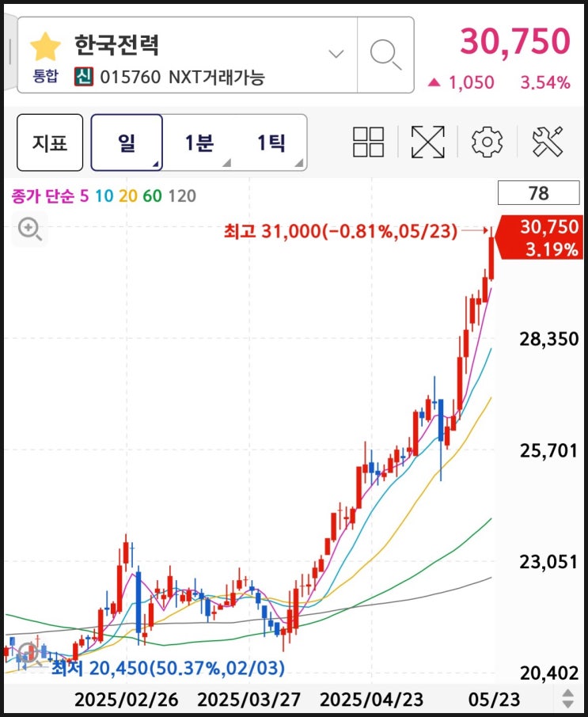This screenshot has height=717, width=588.
Task: Edit the candle count field showing 78
Action: tap(538, 193)
